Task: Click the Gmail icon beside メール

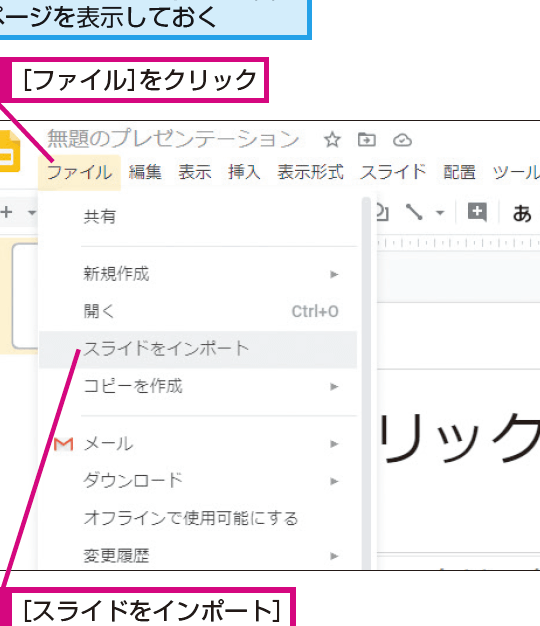Action: 63,444
